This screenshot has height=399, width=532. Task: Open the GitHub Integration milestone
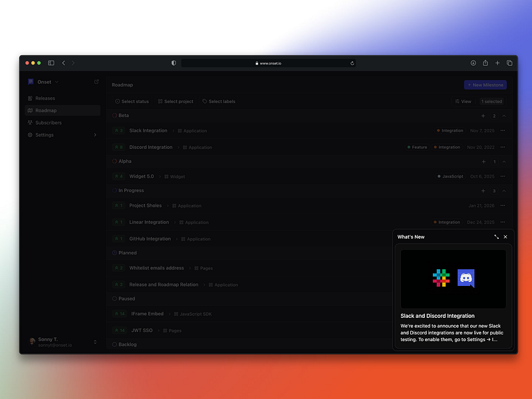(150, 239)
